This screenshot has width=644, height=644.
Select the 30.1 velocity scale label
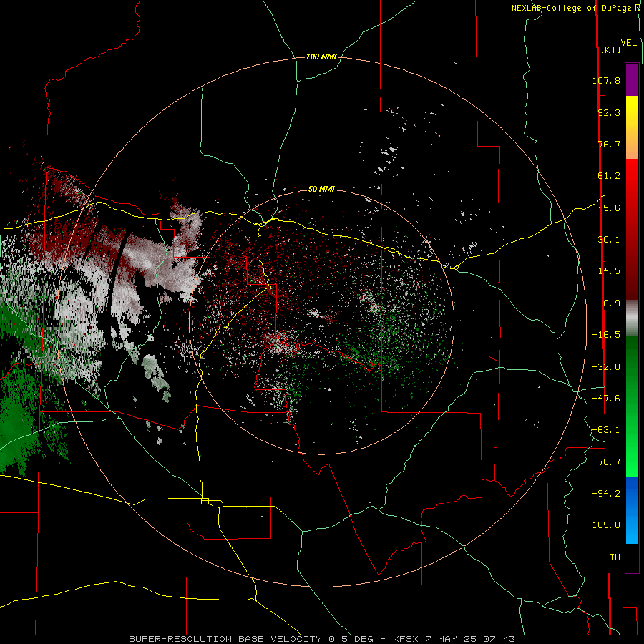pos(609,240)
